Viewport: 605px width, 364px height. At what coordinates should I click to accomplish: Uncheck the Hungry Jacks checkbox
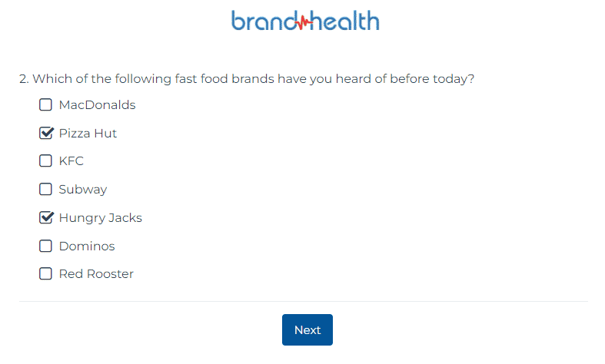[x=45, y=217]
